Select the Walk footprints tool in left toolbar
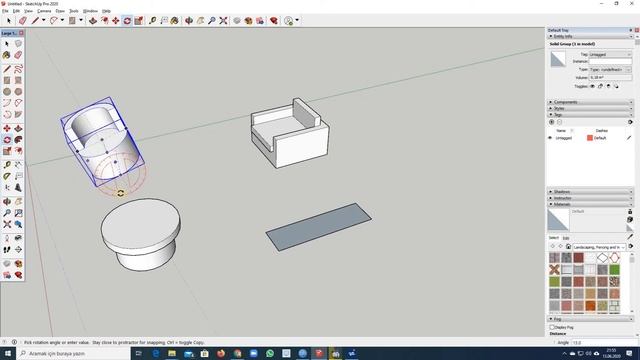Screen dimensions: 640x360 (x=7, y=249)
